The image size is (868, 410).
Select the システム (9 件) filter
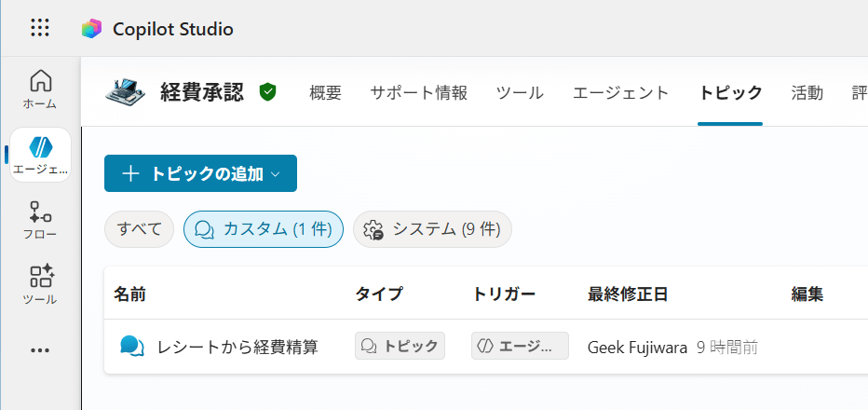pos(432,229)
